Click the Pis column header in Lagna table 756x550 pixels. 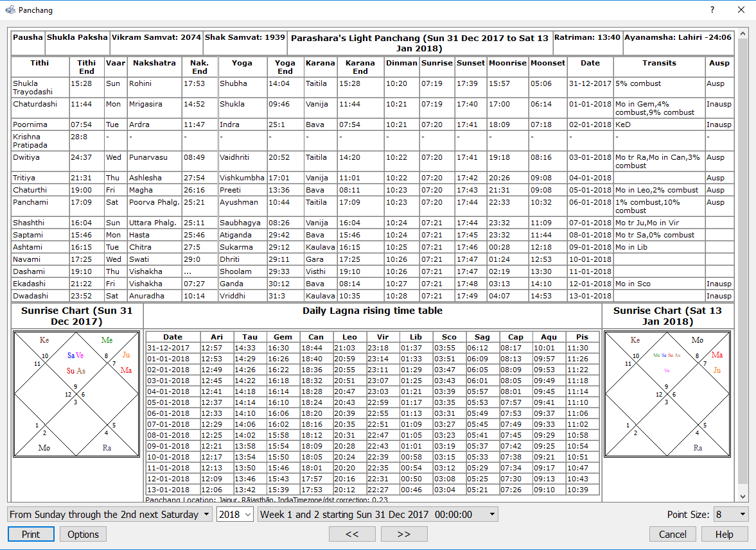click(x=583, y=337)
